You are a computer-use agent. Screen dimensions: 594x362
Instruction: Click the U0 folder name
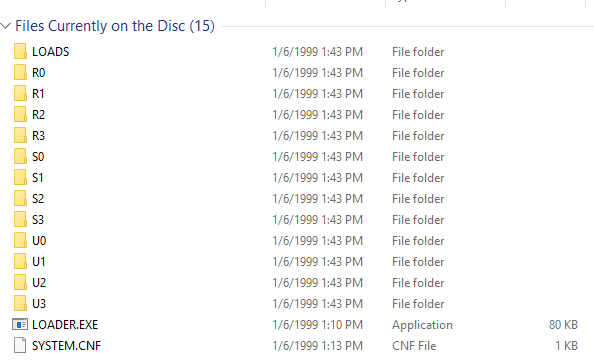pyautogui.click(x=39, y=240)
